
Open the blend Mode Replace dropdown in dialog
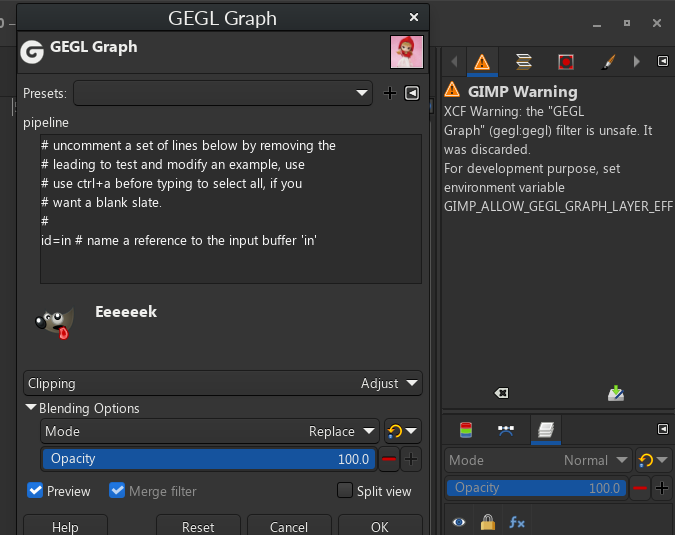click(x=210, y=431)
